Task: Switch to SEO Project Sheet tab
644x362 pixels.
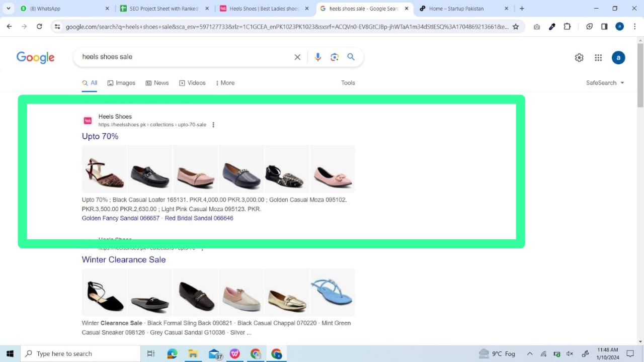Action: pyautogui.click(x=165, y=9)
